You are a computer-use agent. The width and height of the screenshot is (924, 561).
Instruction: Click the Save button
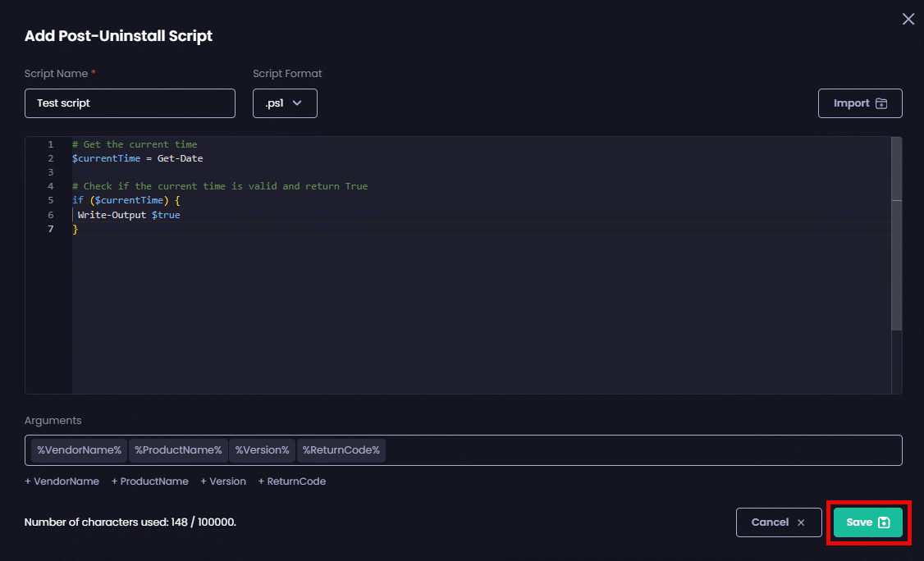(867, 522)
